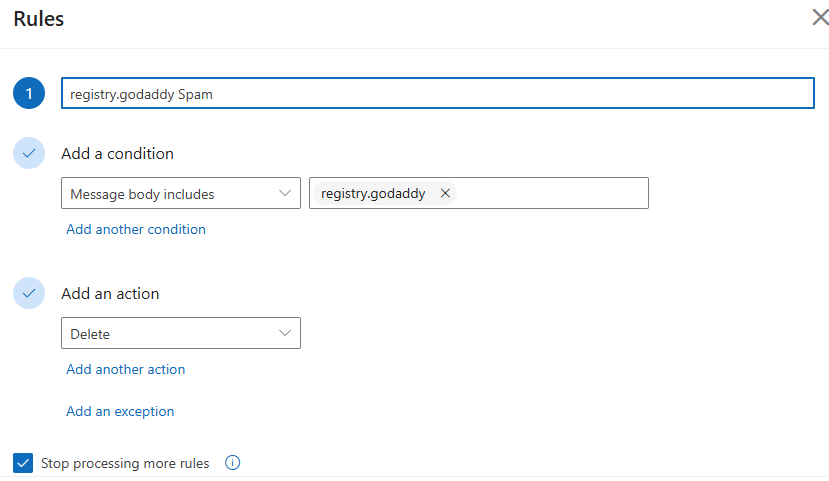Click the 'Add another condition' link
829x481 pixels.
136,229
